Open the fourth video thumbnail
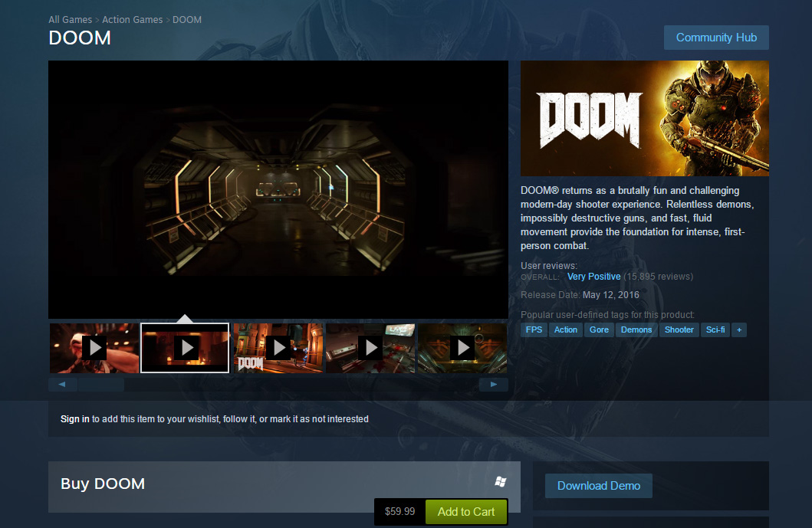Viewport: 812px width, 528px height. (370, 348)
